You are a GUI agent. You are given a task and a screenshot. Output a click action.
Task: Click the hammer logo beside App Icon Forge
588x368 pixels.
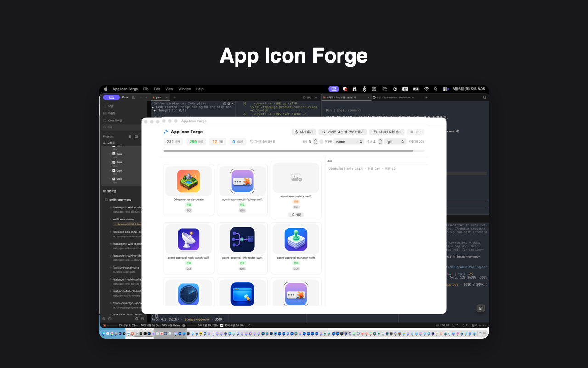coord(166,132)
